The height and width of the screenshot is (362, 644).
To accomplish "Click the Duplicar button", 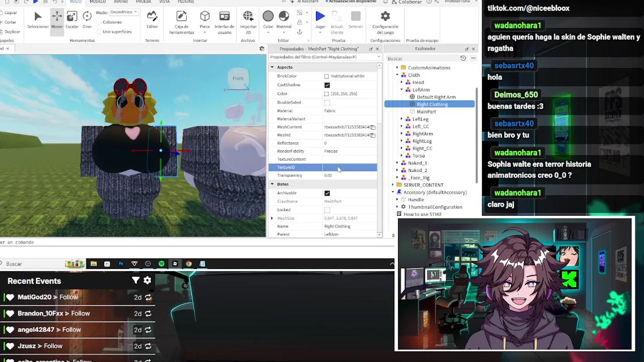I will point(10,32).
